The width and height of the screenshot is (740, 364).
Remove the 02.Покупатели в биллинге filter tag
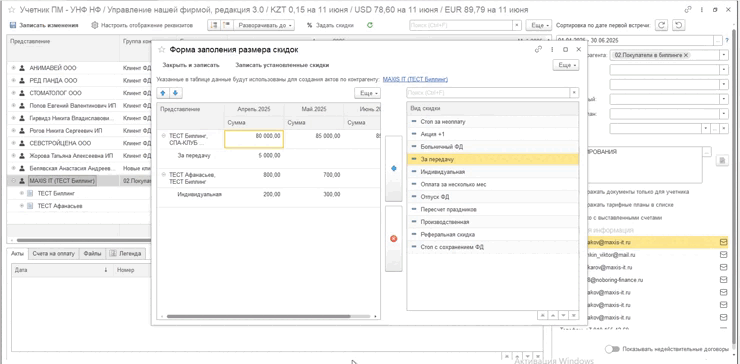click(x=686, y=55)
